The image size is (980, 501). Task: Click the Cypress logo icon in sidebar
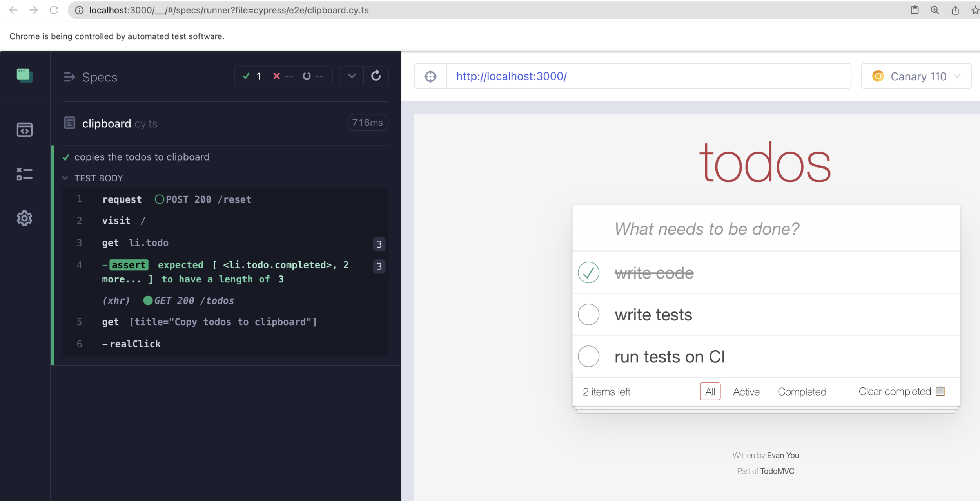click(x=24, y=75)
